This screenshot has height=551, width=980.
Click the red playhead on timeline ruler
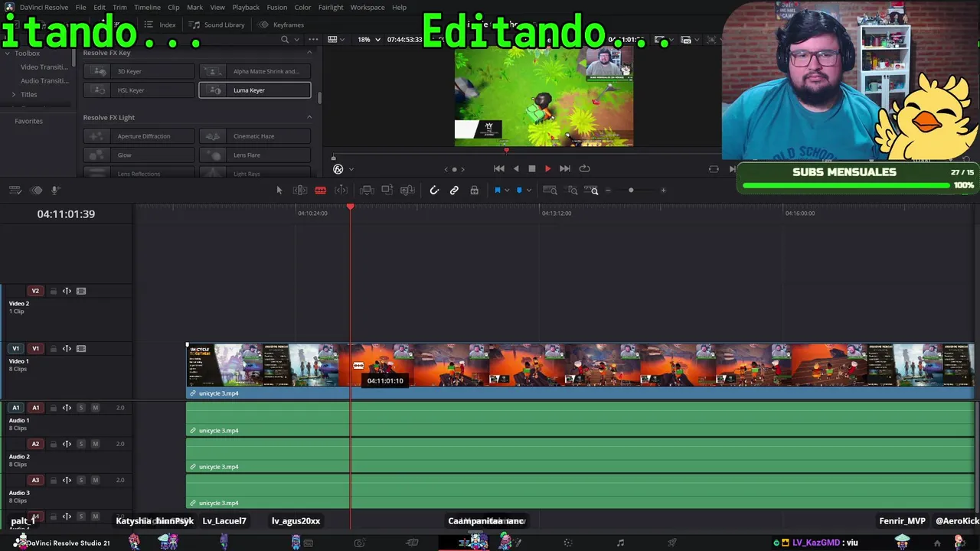(351, 207)
